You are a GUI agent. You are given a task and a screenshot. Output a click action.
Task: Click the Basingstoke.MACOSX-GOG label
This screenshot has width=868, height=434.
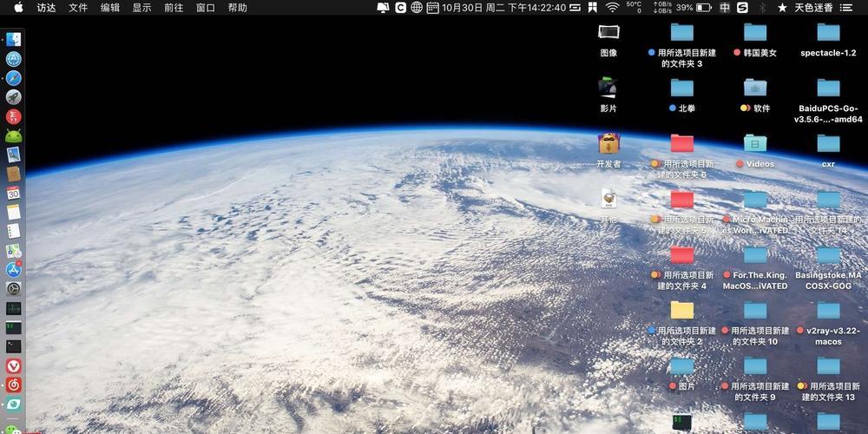[828, 280]
